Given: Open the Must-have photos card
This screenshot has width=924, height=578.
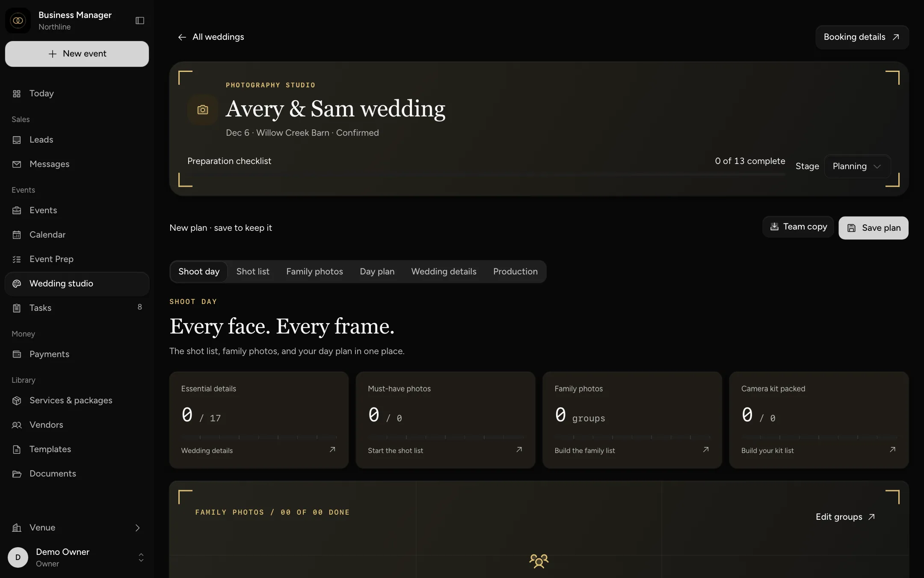Looking at the screenshot, I should tap(445, 420).
